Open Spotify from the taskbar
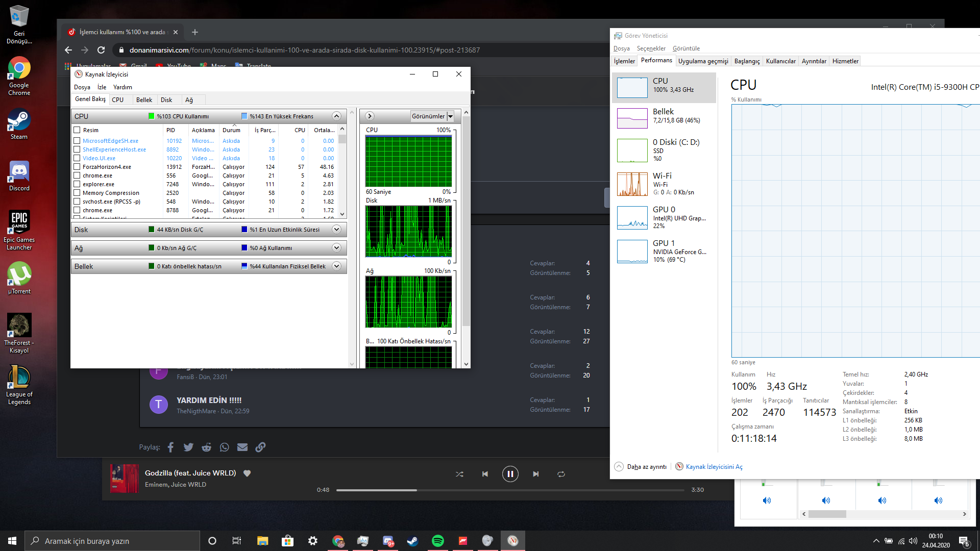Image resolution: width=980 pixels, height=551 pixels. coord(438,541)
